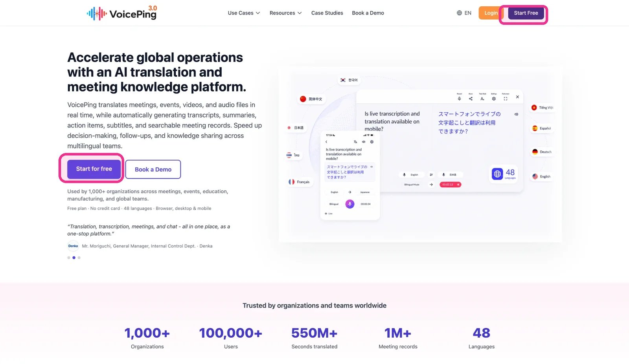The width and height of the screenshot is (629, 364).
Task: Click the Thai ไทย flag chip
Action: coord(293,155)
